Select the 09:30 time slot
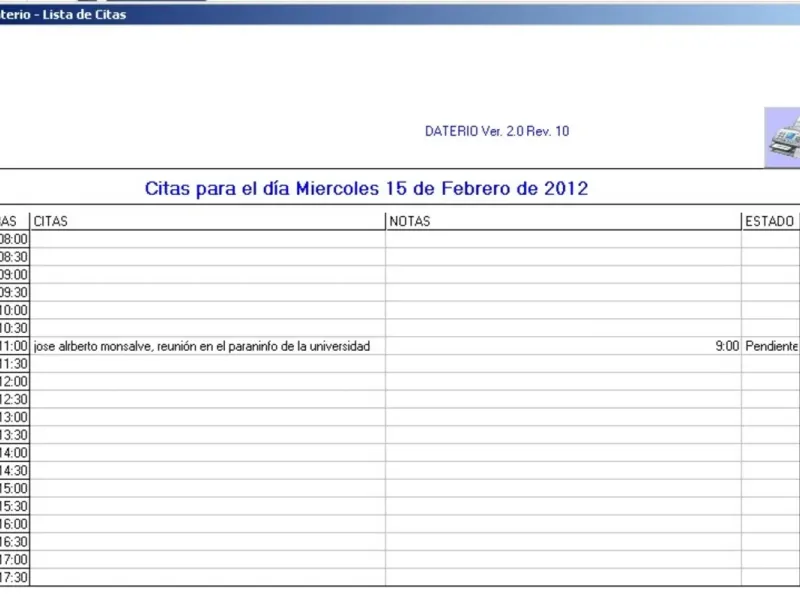800x600 pixels. [14, 293]
